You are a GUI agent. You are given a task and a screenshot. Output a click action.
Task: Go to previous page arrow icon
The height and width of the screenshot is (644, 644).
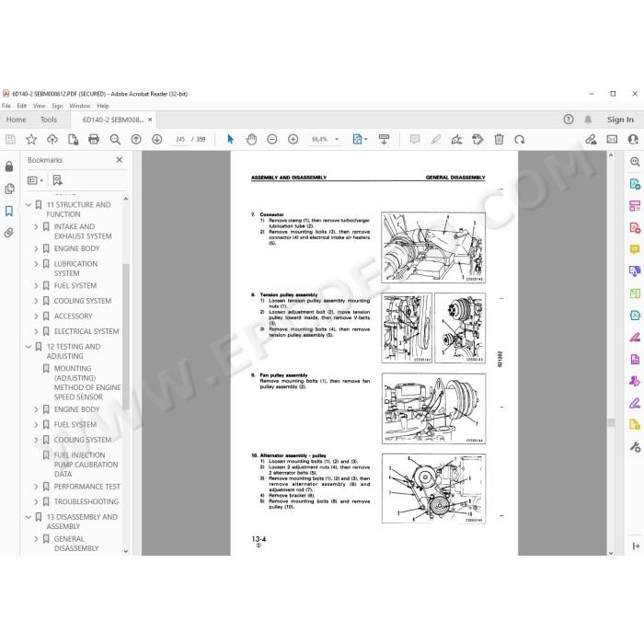[136, 140]
